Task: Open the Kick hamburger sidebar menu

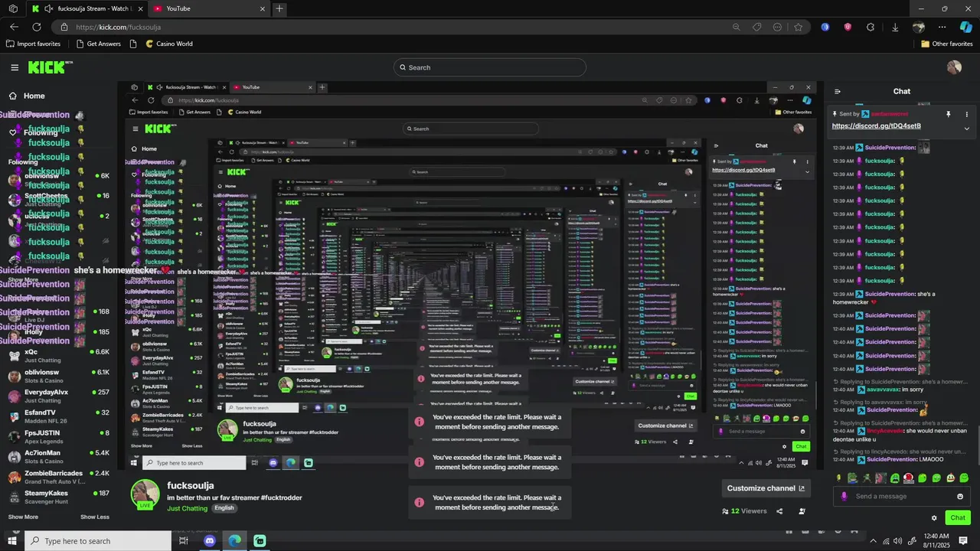Action: point(15,67)
